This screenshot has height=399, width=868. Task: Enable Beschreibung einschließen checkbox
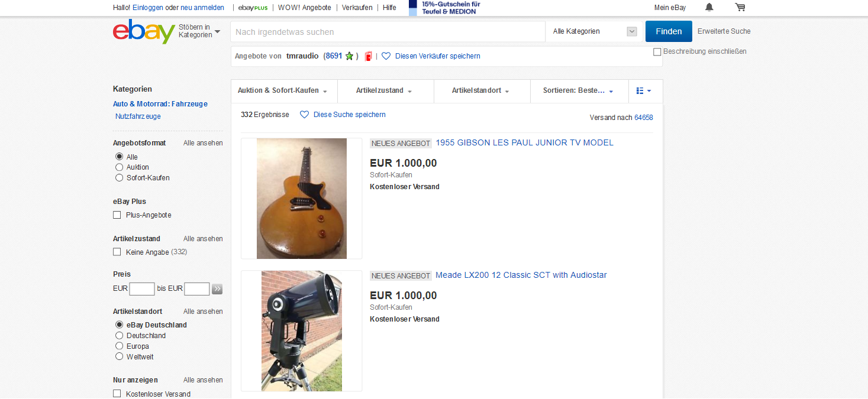point(657,52)
